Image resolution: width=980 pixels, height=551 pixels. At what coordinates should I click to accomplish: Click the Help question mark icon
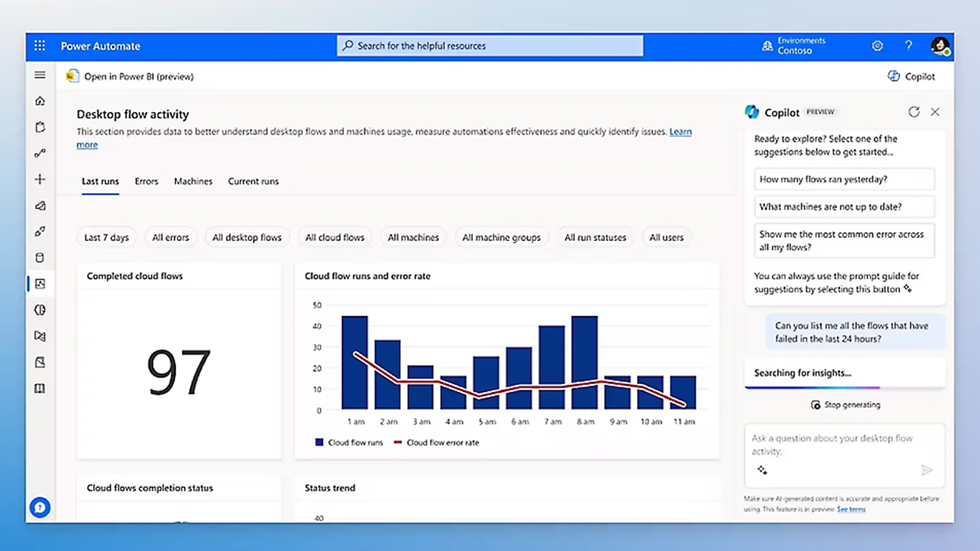click(x=909, y=46)
